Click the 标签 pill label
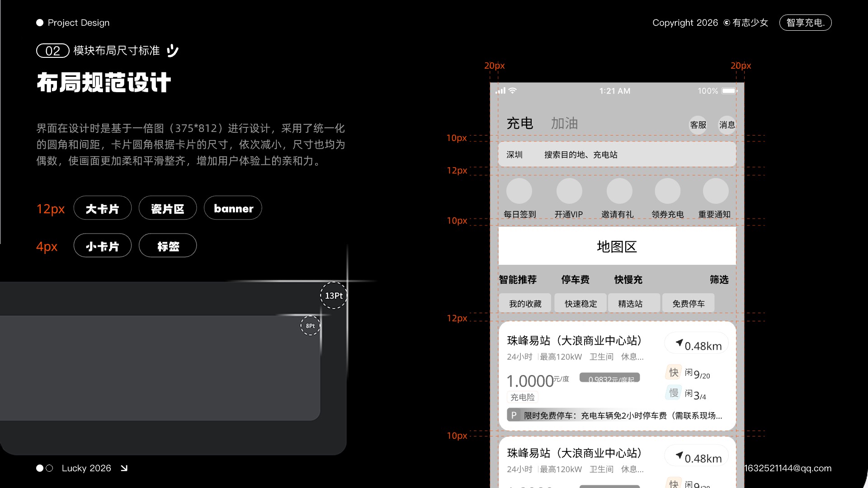This screenshot has height=488, width=868. point(168,245)
